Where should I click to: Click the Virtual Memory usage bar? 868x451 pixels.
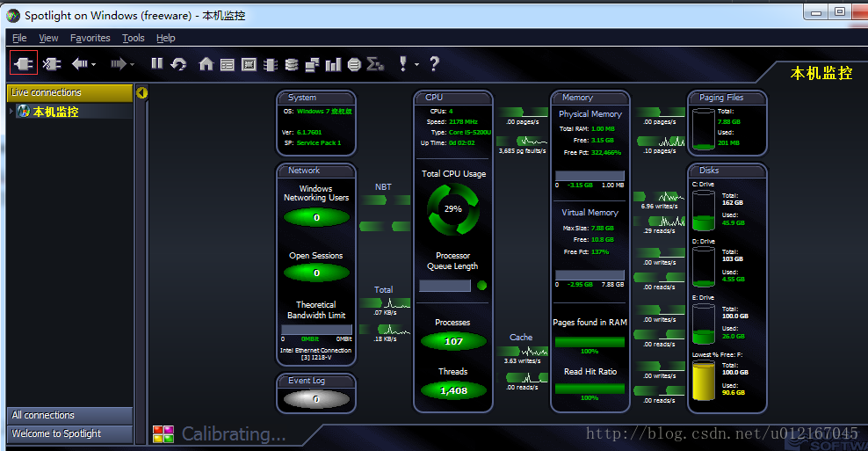[590, 275]
